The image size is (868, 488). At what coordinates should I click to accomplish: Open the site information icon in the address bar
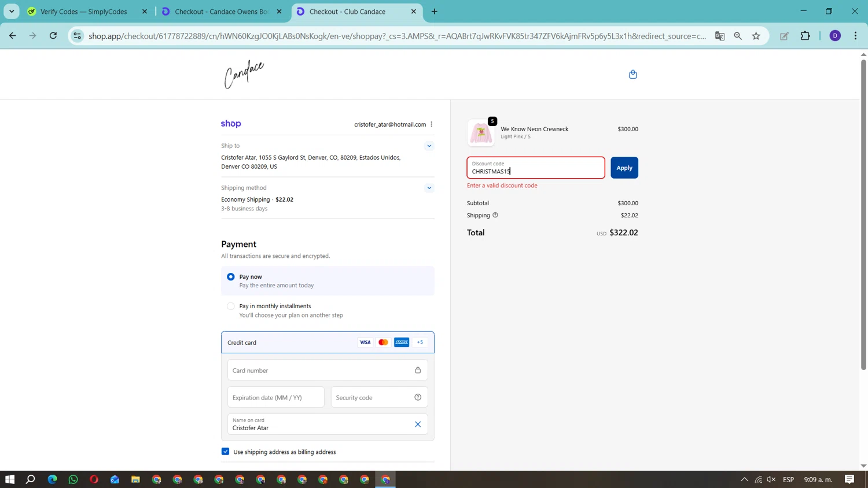pos(77,36)
